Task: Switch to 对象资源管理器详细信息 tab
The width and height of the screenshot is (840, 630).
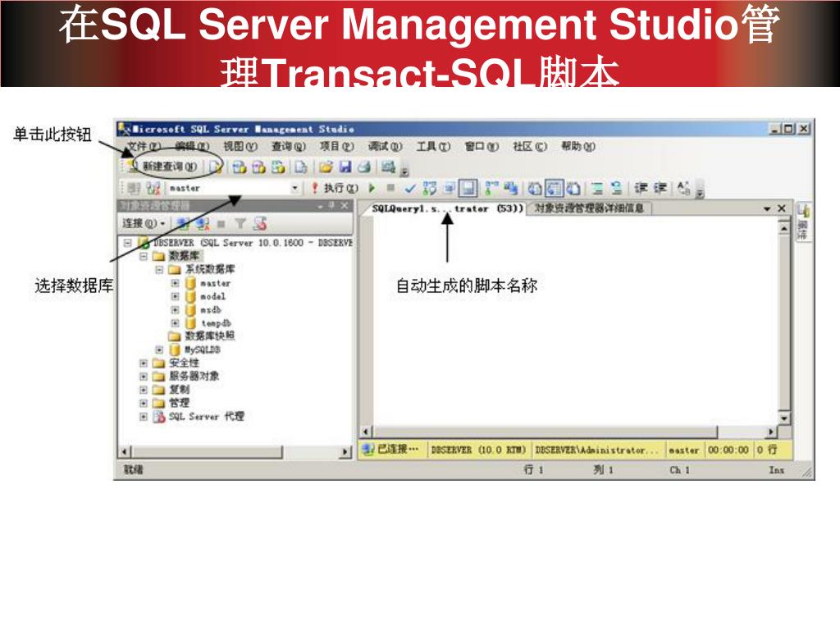Action: pos(589,208)
